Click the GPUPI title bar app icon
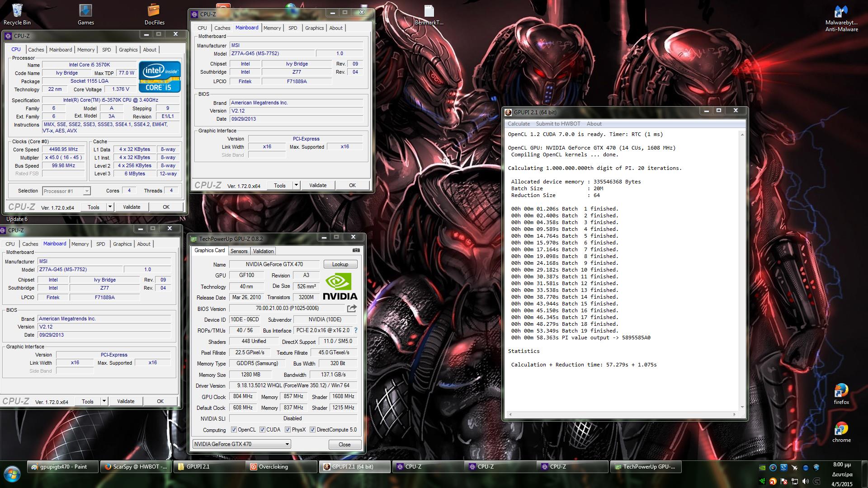This screenshot has height=488, width=868. [x=509, y=112]
